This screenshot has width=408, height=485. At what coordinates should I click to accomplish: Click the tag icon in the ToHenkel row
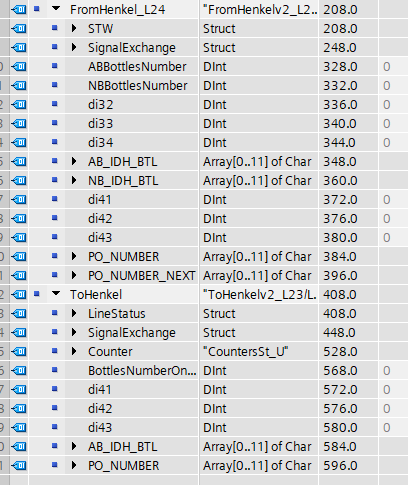(19, 294)
